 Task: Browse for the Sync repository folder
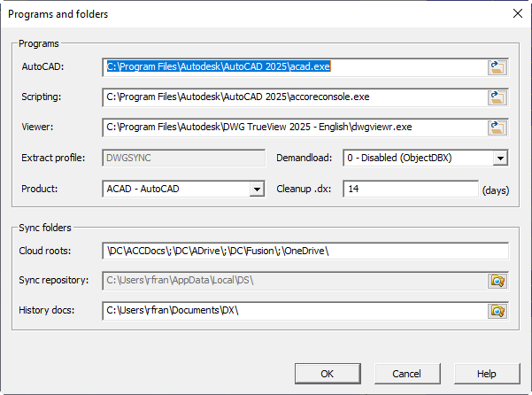click(x=497, y=281)
